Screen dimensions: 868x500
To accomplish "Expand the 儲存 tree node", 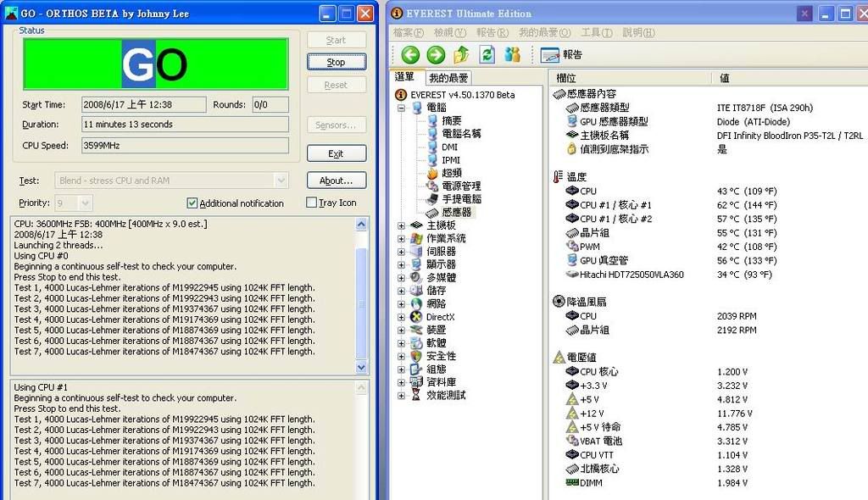I will click(401, 291).
